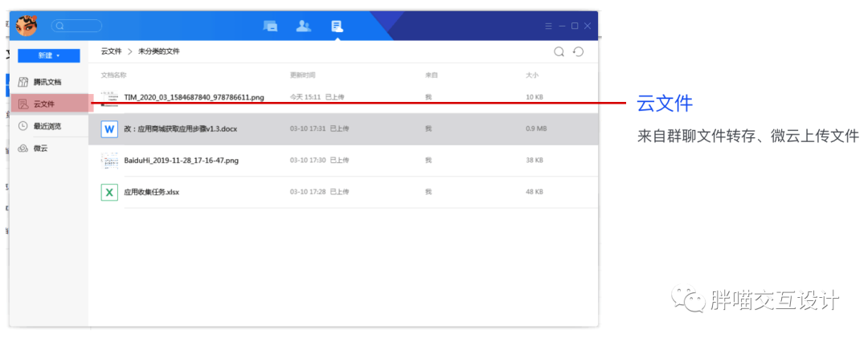Sort by 来自 column header
The image size is (868, 338).
(x=432, y=75)
